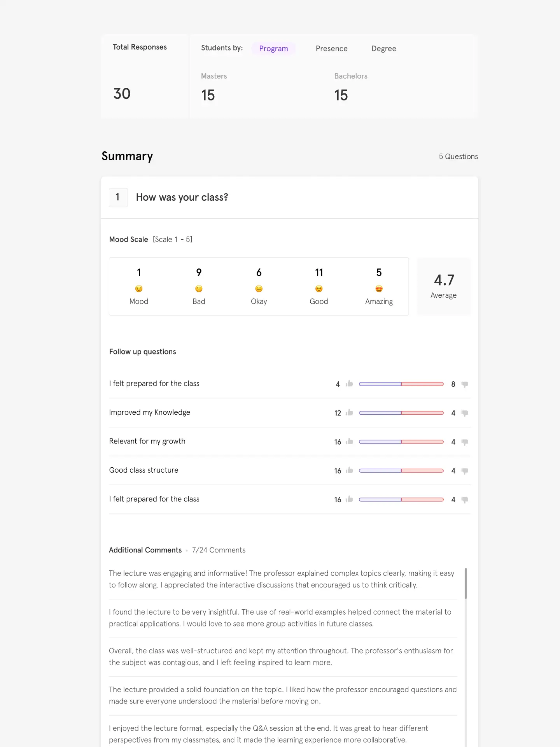Click the 'How was your class?' heading
Image resolution: width=560 pixels, height=747 pixels.
(x=182, y=197)
